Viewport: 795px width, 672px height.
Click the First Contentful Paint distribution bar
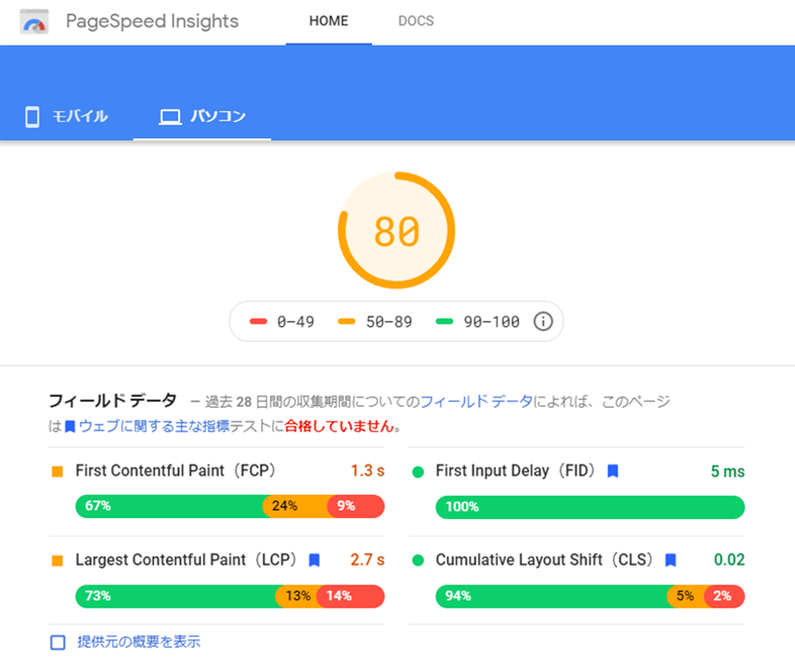230,506
